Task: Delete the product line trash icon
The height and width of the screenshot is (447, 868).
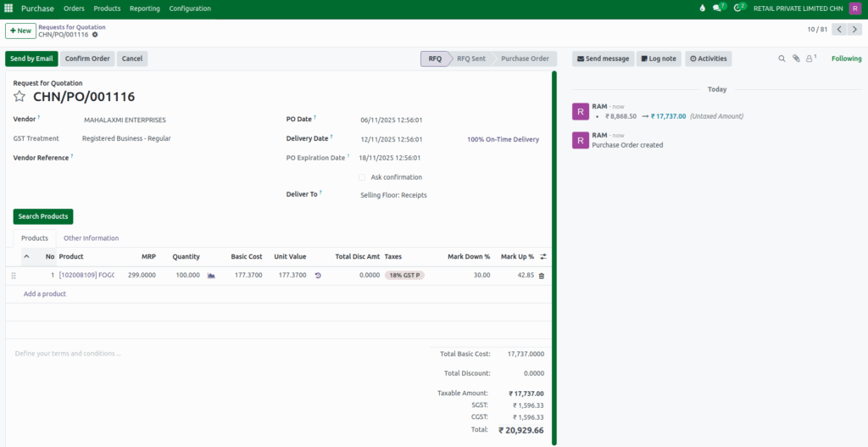Action: [542, 276]
